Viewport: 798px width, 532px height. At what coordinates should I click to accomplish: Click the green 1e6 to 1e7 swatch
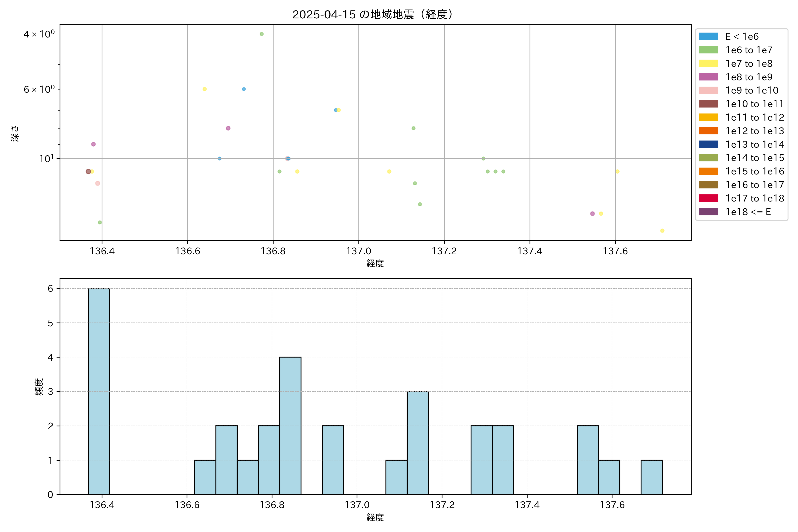click(x=708, y=50)
